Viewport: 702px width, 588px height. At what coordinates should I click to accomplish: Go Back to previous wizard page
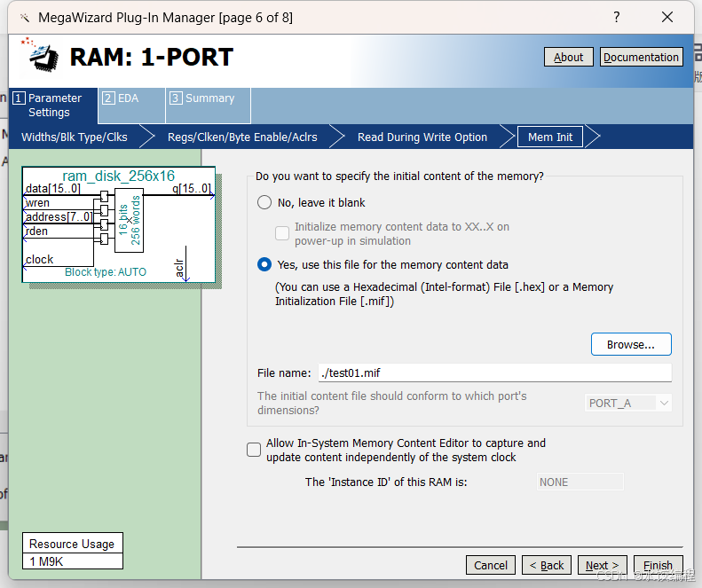click(547, 565)
